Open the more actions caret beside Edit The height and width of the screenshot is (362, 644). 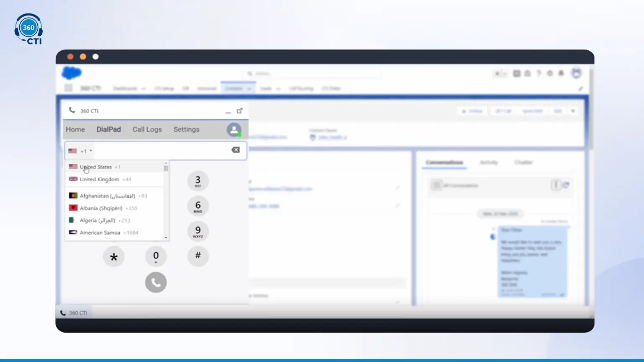[573, 111]
